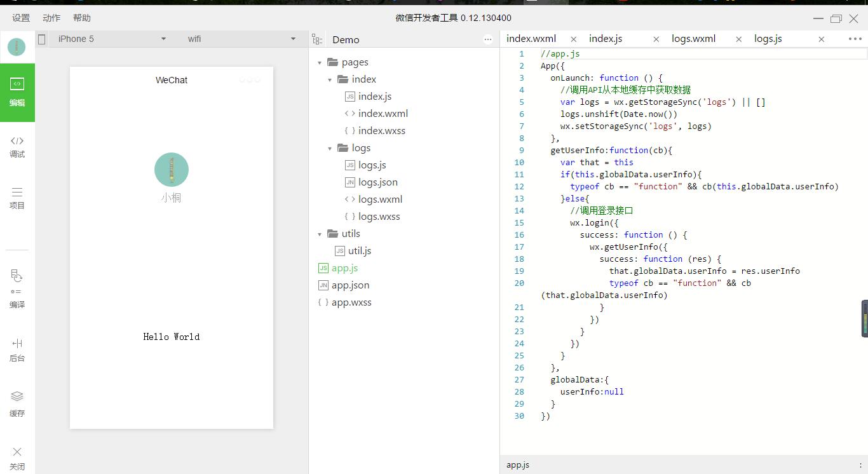Open the wifi network dropdown
Viewport: 868px width, 474px height.
point(241,39)
